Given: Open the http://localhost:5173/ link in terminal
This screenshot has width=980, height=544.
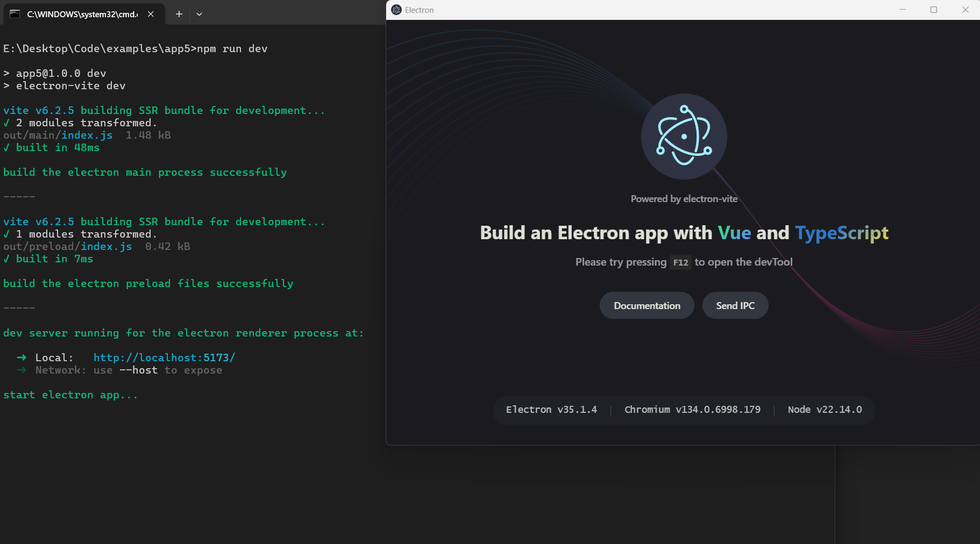Looking at the screenshot, I should (x=164, y=357).
